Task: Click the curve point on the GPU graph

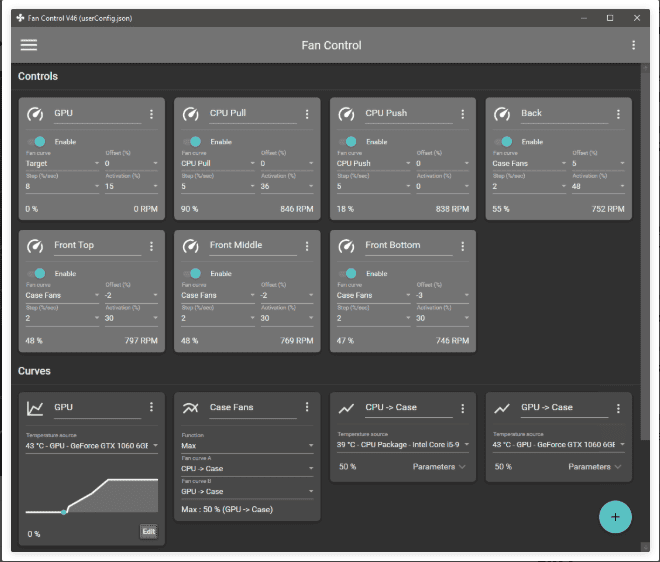Action: point(64,512)
